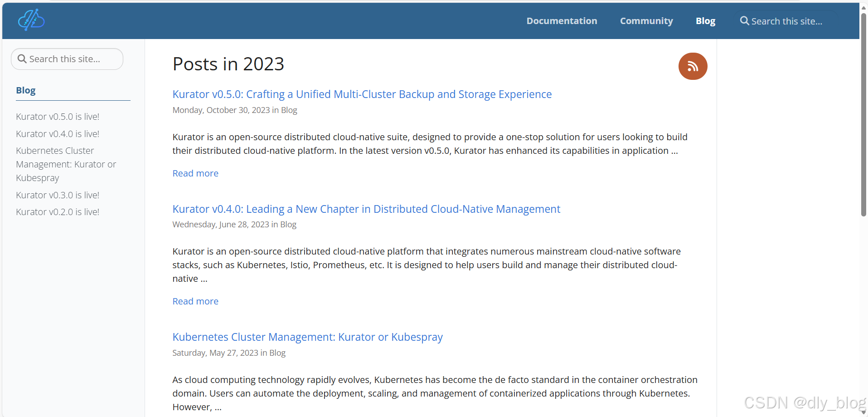Viewport: 868px width, 417px height.
Task: Click the date Monday, October 30, 2023
Action: coord(221,110)
